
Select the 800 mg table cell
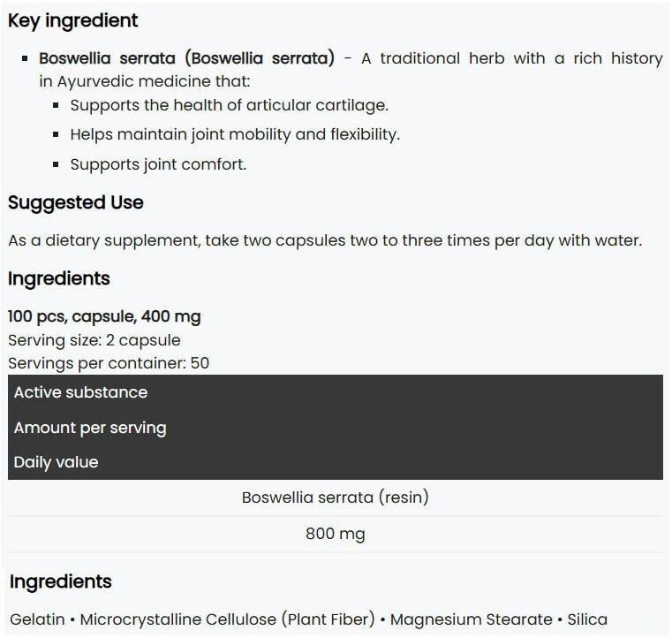(x=335, y=534)
